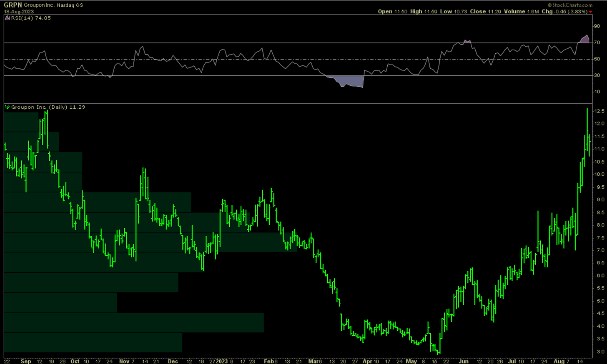This screenshot has height=364, width=607.
Task: Select the GRPN ticker symbol
Action: [13, 5]
